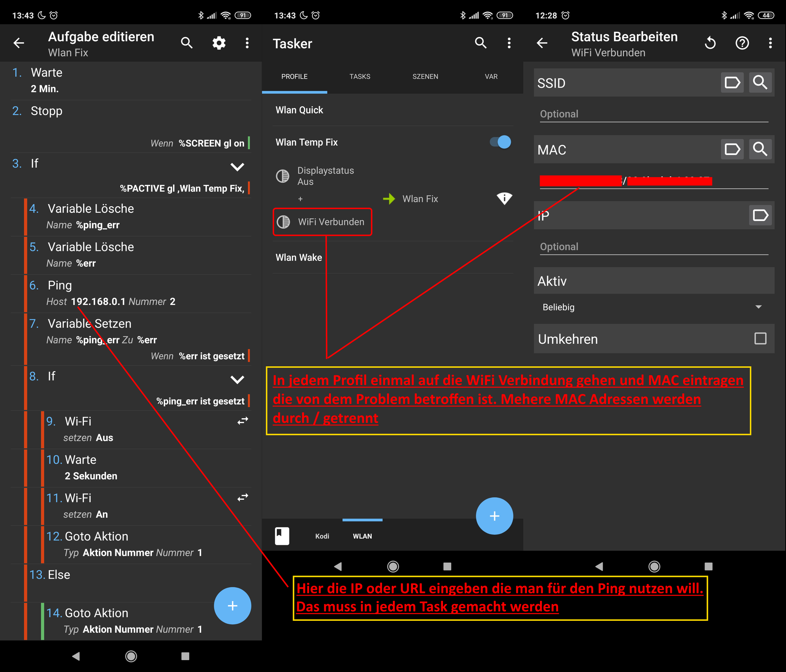
Task: Search available SSIDs with magnifier
Action: 760,83
